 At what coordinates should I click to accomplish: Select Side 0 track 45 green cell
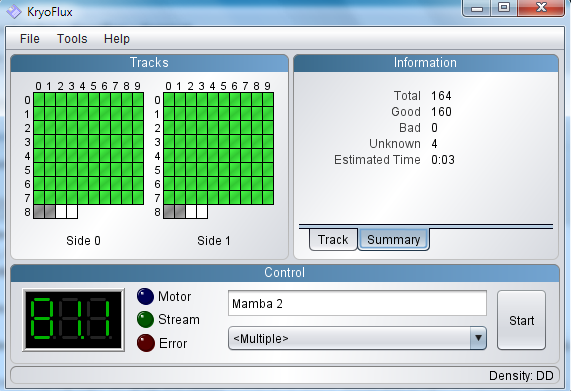point(94,156)
